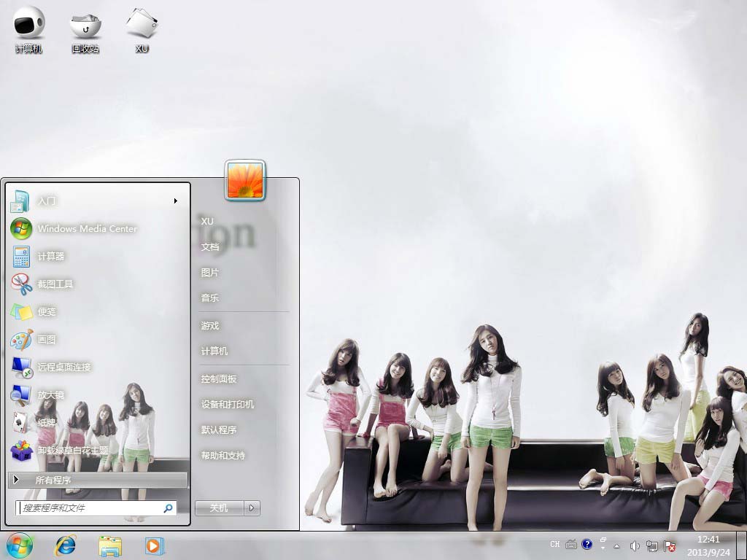Image resolution: width=747 pixels, height=560 pixels.
Task: Click the 搜索程序和文件 search box
Action: (90, 508)
